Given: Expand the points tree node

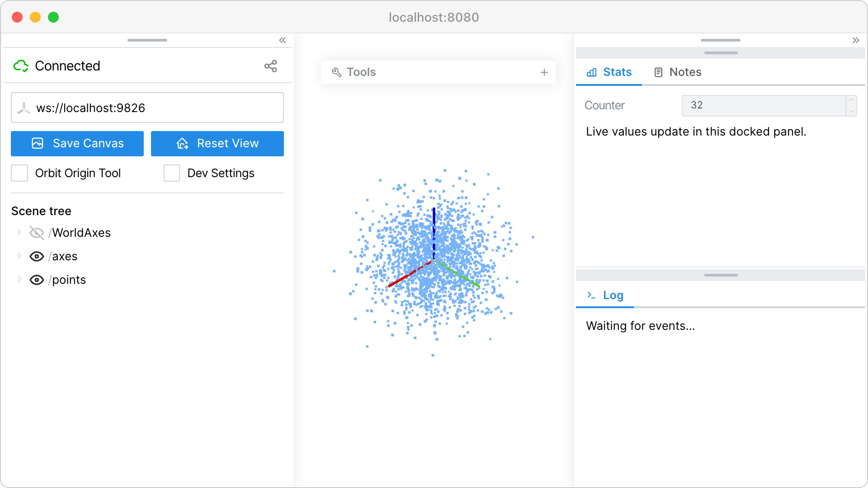Looking at the screenshot, I should [x=19, y=279].
